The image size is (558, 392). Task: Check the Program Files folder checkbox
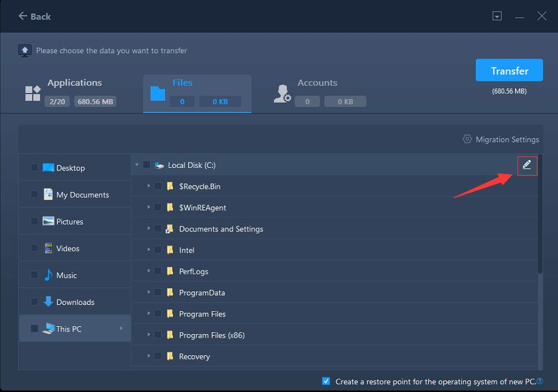[158, 313]
